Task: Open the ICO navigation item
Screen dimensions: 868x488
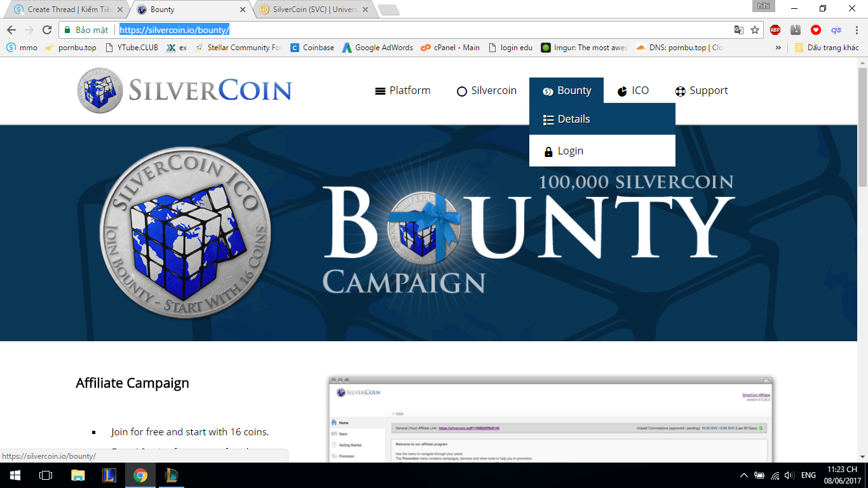Action: (633, 90)
